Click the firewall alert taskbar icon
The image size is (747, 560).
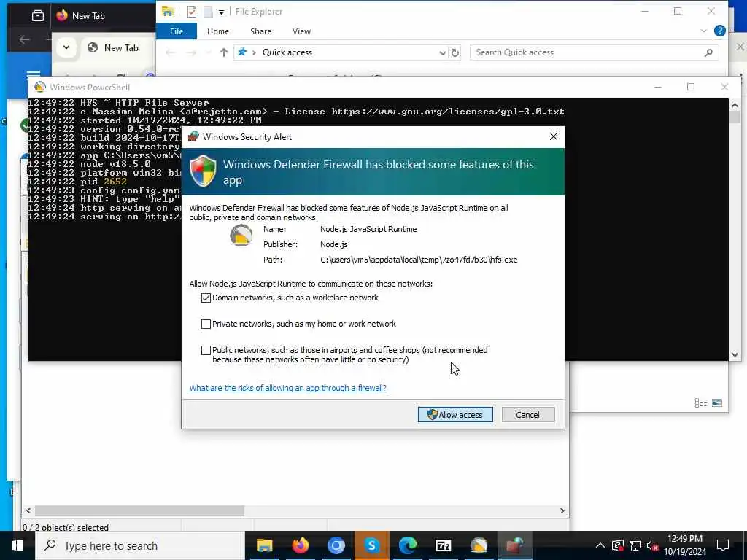[514, 545]
